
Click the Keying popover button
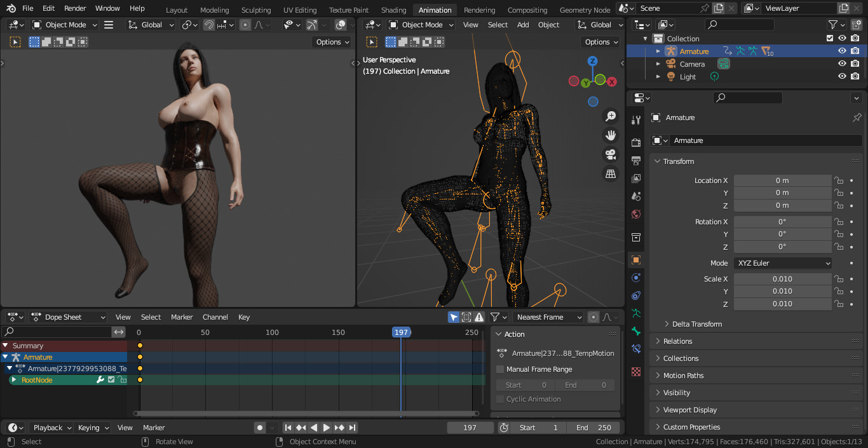click(x=93, y=428)
